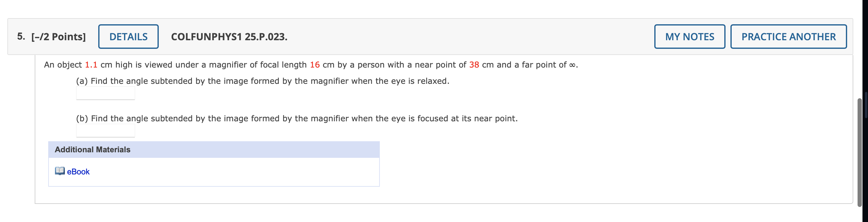Select the answer box for part (a)
This screenshot has height=222, width=868.
click(105, 93)
